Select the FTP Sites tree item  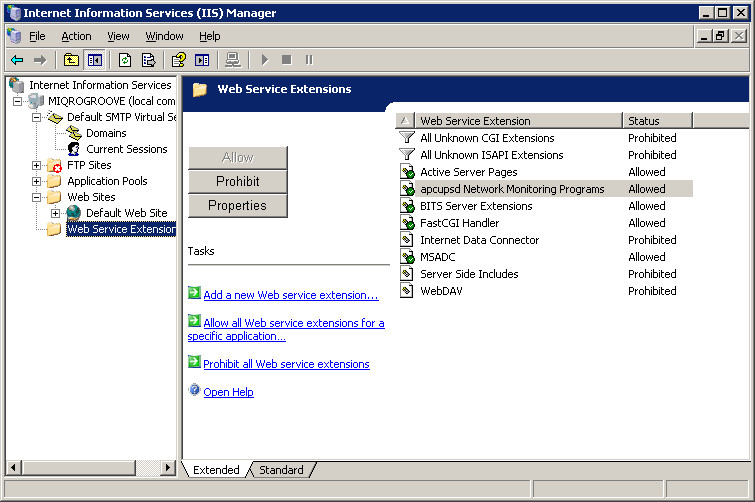point(89,165)
